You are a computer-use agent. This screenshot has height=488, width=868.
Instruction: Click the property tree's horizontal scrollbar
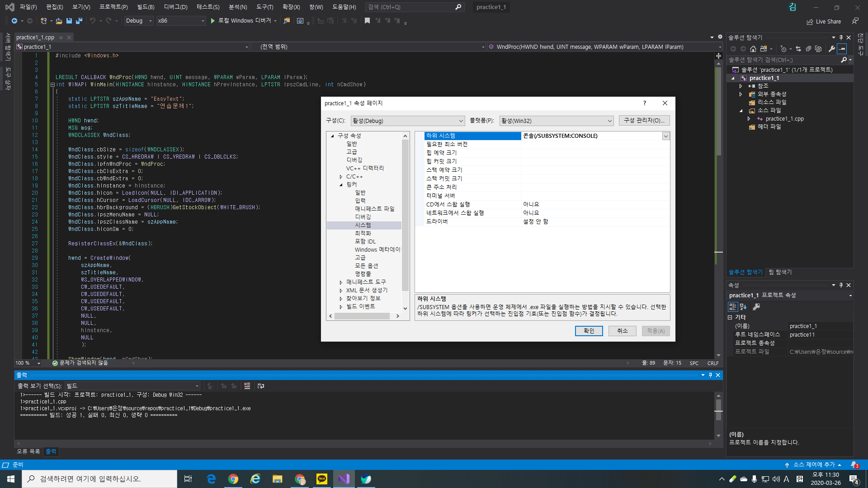(x=362, y=316)
